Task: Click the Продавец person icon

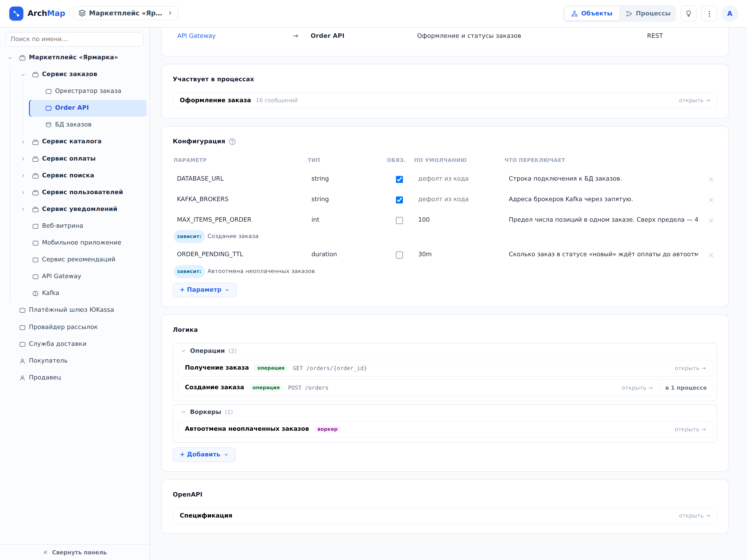Action: coord(22,378)
